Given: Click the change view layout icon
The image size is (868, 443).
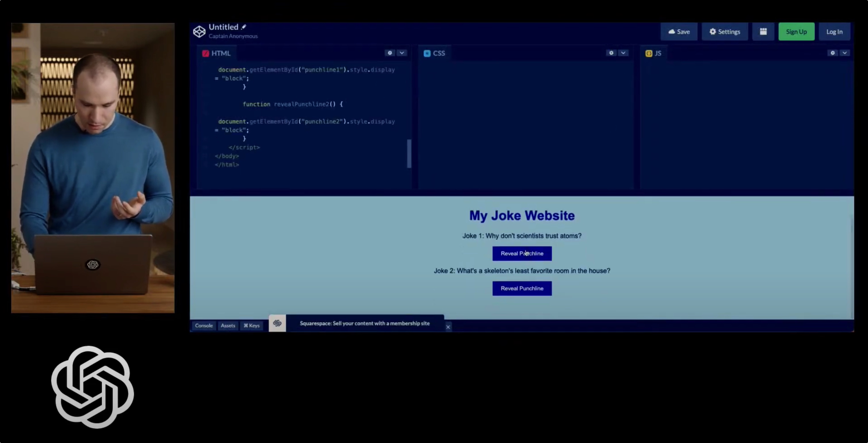Looking at the screenshot, I should tap(763, 32).
